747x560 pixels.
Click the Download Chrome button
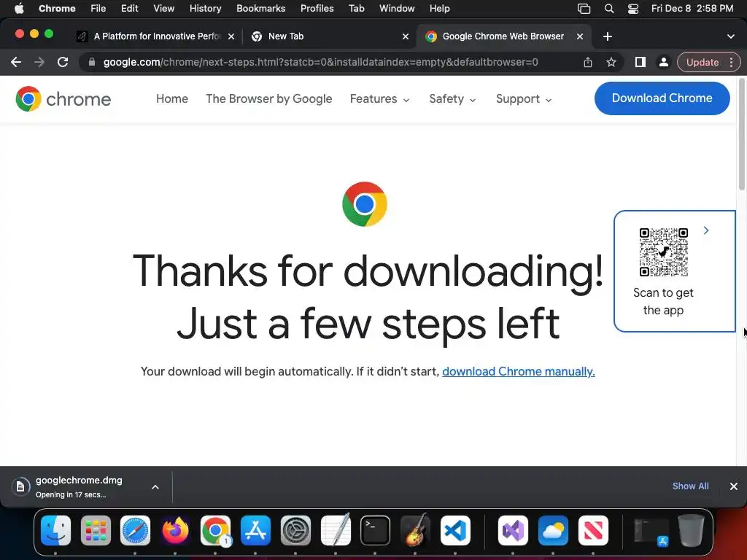(x=662, y=98)
